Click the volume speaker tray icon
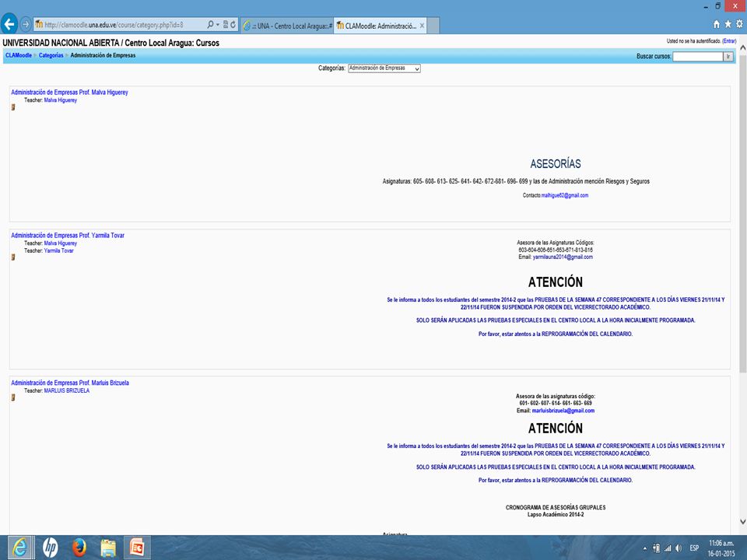This screenshot has height=560, width=747. point(679,548)
